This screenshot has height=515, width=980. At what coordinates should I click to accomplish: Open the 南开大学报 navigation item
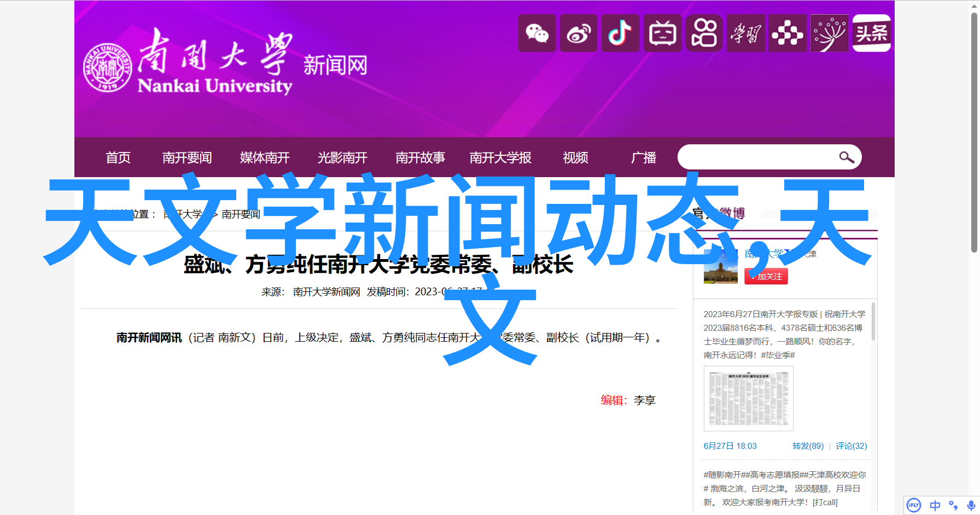pos(500,157)
